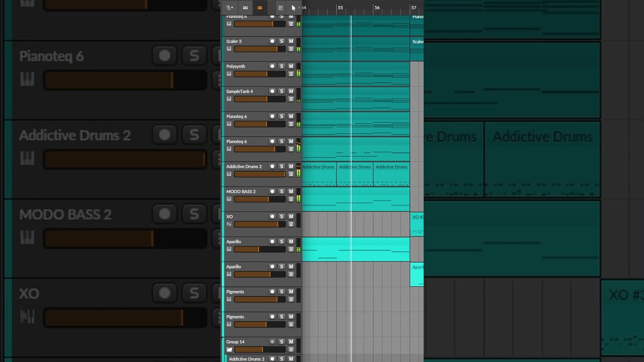Adjust the XO track volume fader
Screen dimensions: 644x362
260,224
